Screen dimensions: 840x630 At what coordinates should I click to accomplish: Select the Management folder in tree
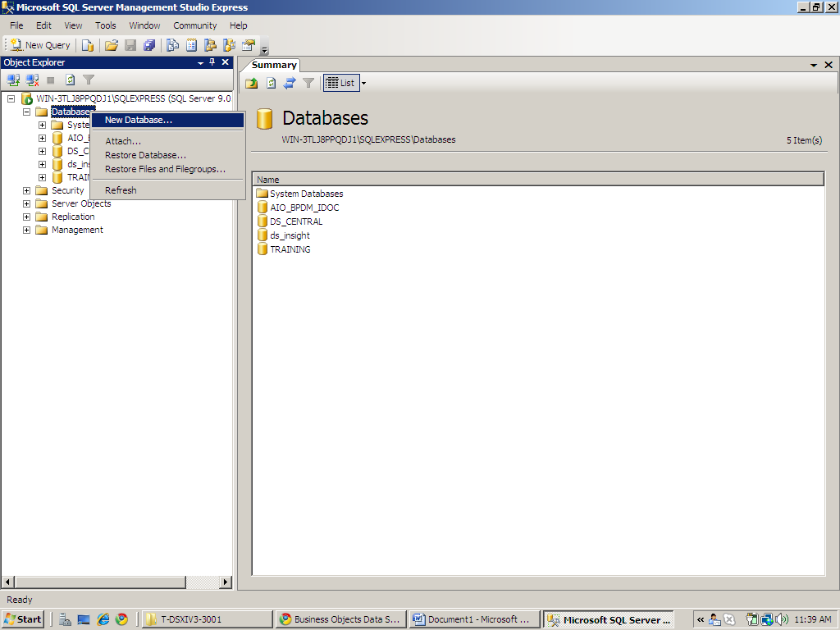coord(77,230)
